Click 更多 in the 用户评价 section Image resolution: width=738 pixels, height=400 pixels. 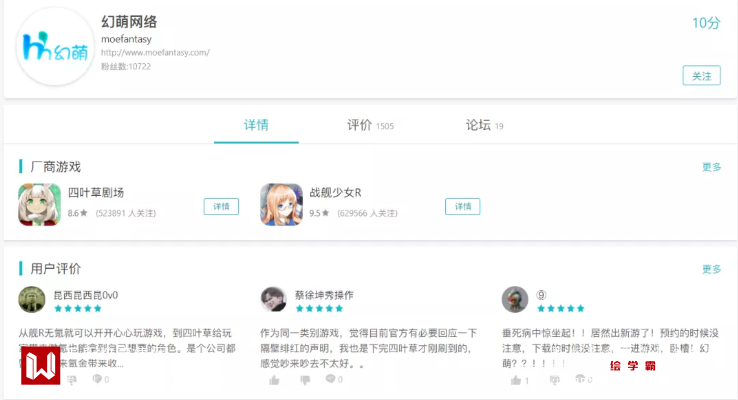[x=711, y=269]
